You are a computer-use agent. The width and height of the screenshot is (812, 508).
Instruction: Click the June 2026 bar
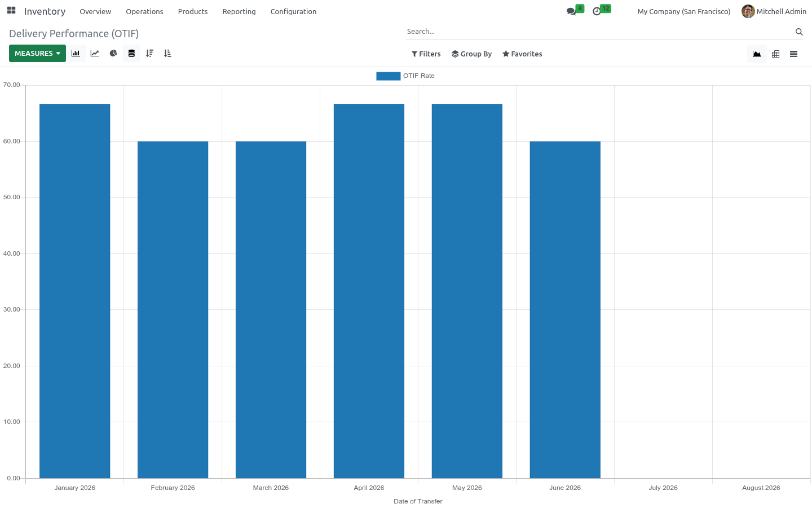pos(566,310)
